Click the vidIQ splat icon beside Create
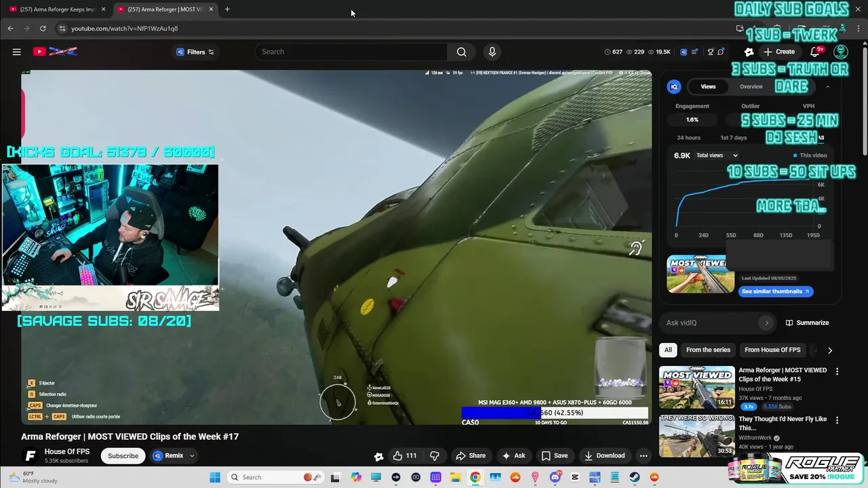The height and width of the screenshot is (488, 868). coord(749,52)
